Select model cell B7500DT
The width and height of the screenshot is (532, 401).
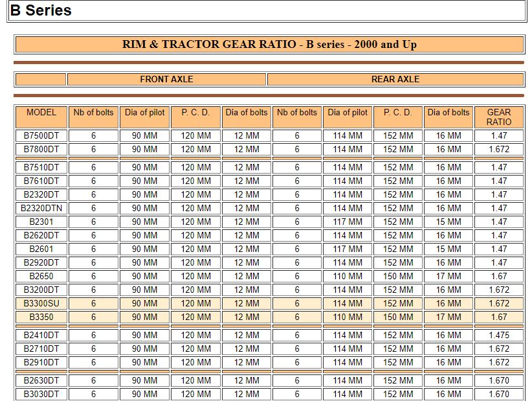point(41,136)
